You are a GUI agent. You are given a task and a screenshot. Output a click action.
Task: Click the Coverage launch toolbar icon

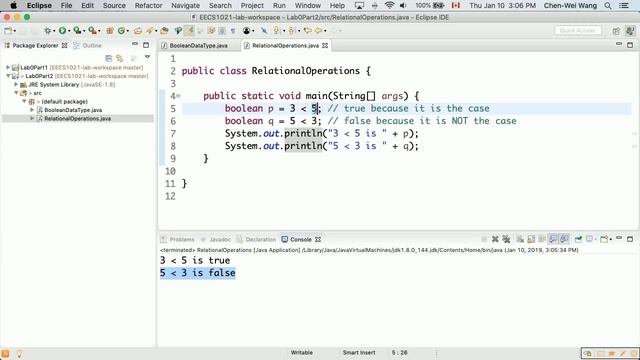[x=77, y=31]
